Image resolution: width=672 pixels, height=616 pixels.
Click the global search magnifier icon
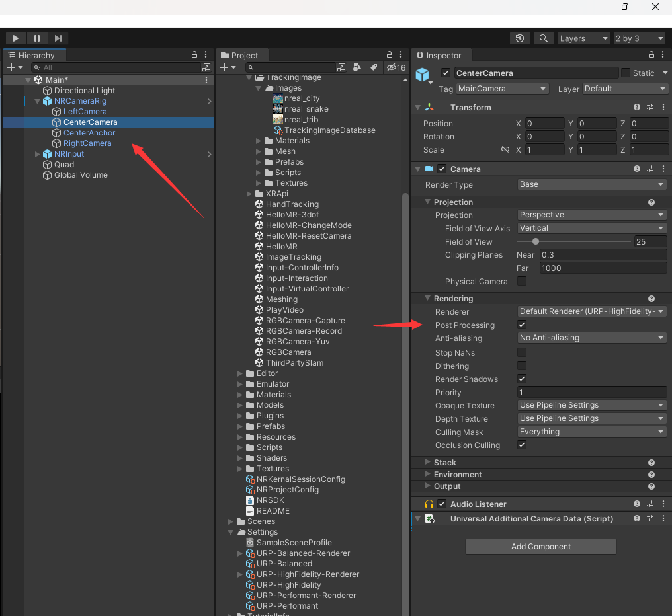pyautogui.click(x=543, y=38)
